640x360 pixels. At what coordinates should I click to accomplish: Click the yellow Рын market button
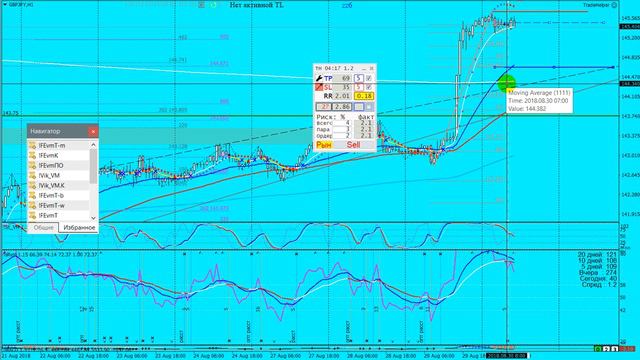324,144
